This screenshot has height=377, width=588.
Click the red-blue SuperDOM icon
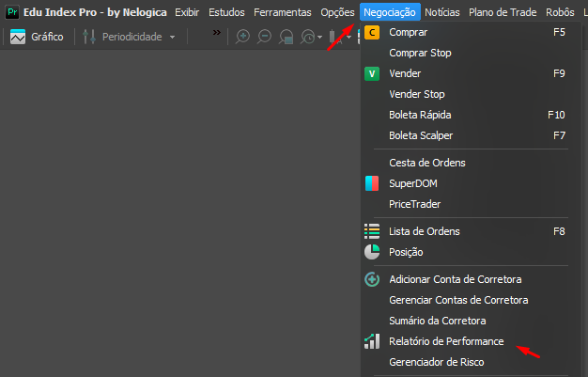(372, 183)
